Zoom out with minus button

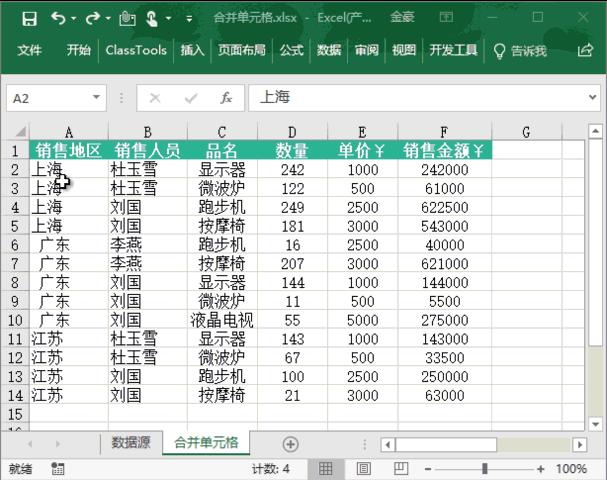[428, 469]
